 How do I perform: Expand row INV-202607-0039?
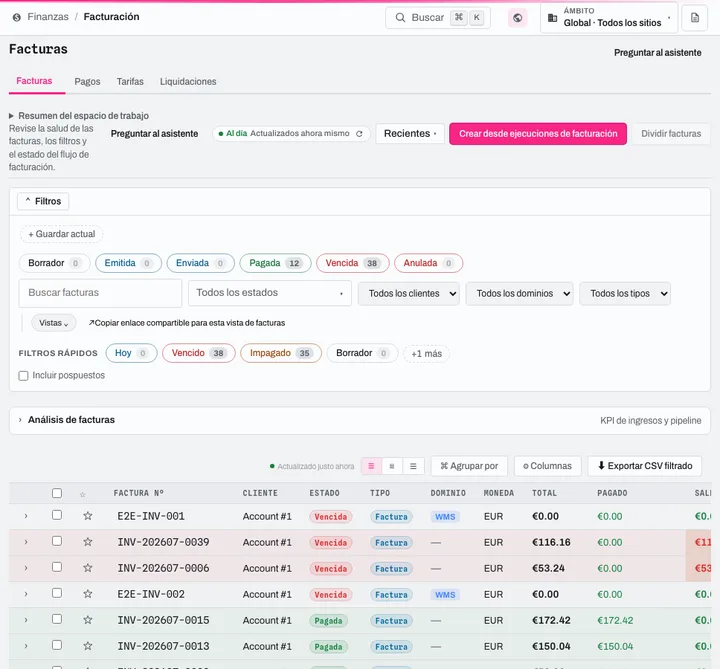[26, 542]
